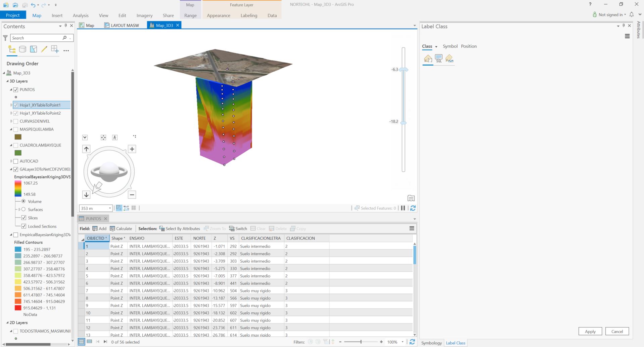
Task: Open the Label Class expression icon
Action: click(428, 59)
